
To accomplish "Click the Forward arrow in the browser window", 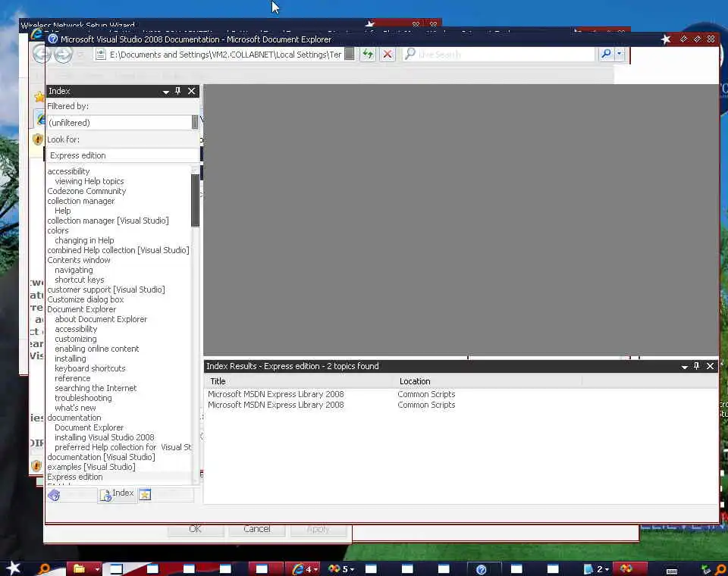I will click(x=63, y=55).
